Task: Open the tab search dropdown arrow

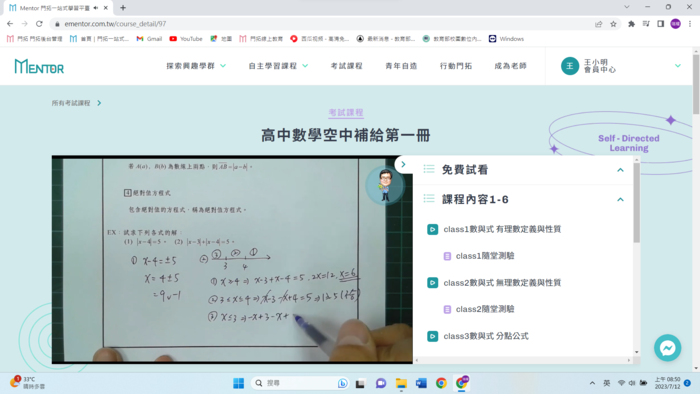Action: click(x=627, y=7)
